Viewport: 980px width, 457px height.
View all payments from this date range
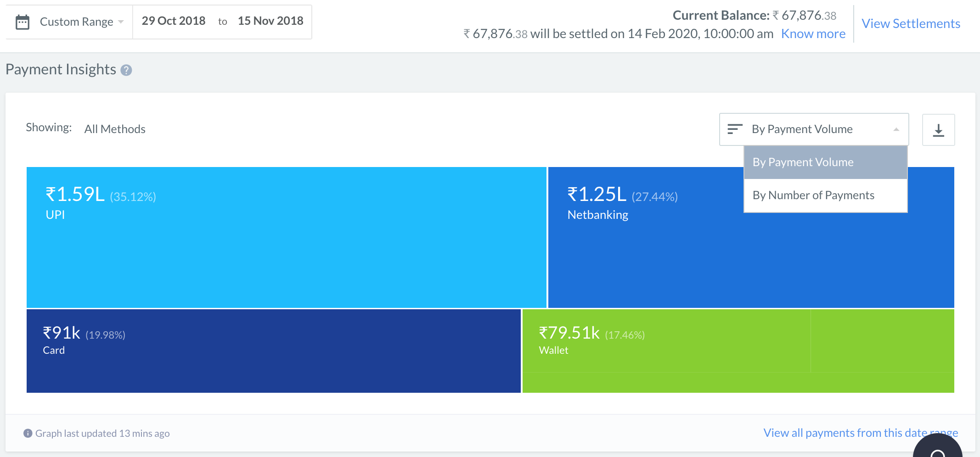[861, 433]
